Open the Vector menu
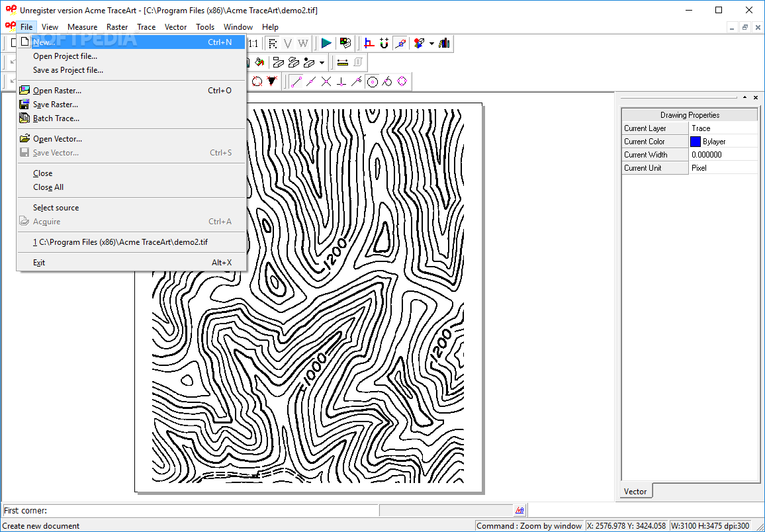 point(175,27)
